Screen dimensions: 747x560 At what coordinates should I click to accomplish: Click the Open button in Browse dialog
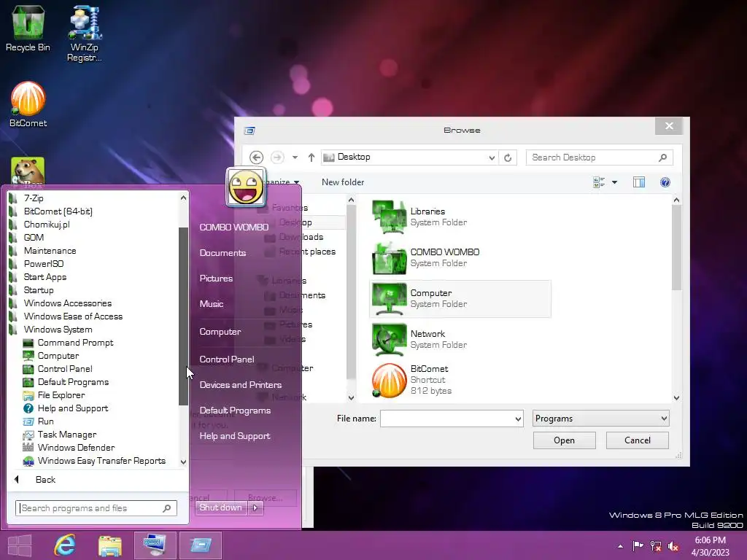coord(564,440)
